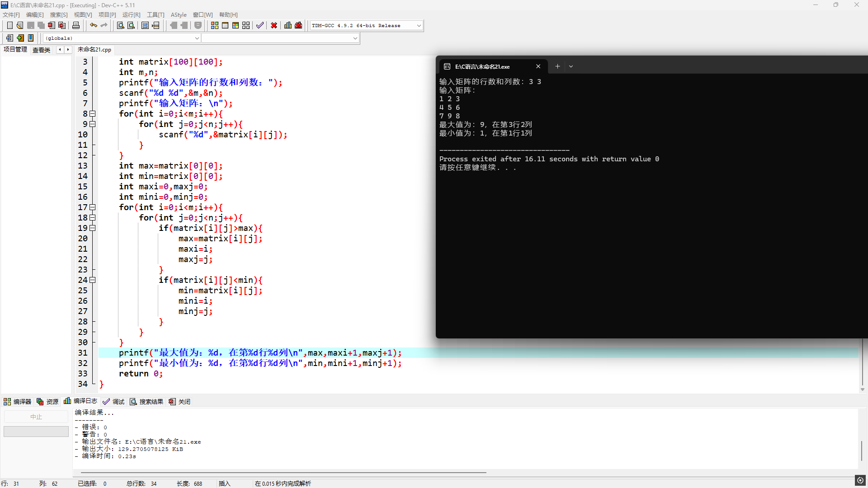Click the compile progress bar
This screenshot has width=868, height=488.
click(36, 432)
